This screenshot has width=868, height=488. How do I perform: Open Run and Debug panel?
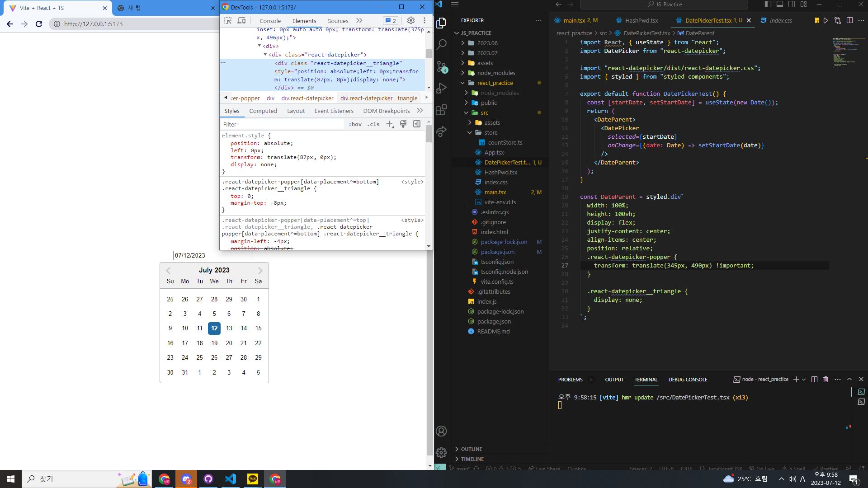tap(442, 88)
